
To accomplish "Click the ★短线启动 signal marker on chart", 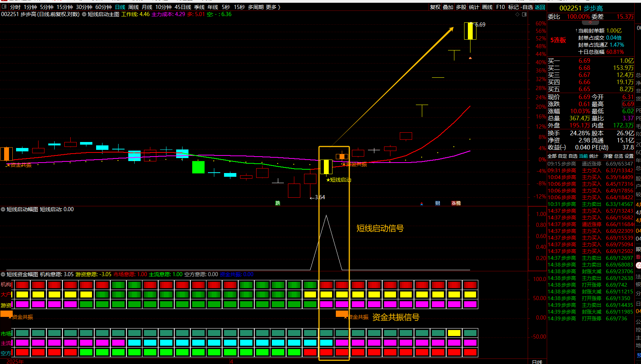I will (339, 180).
